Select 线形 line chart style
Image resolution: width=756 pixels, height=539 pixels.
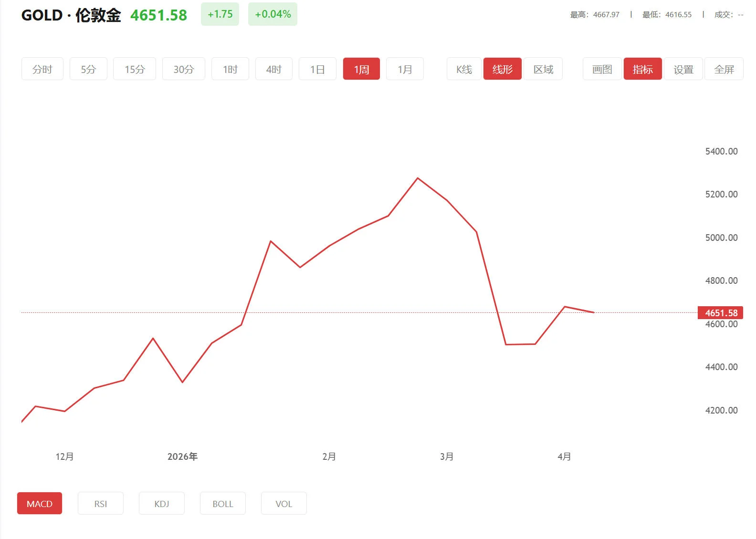tap(502, 69)
